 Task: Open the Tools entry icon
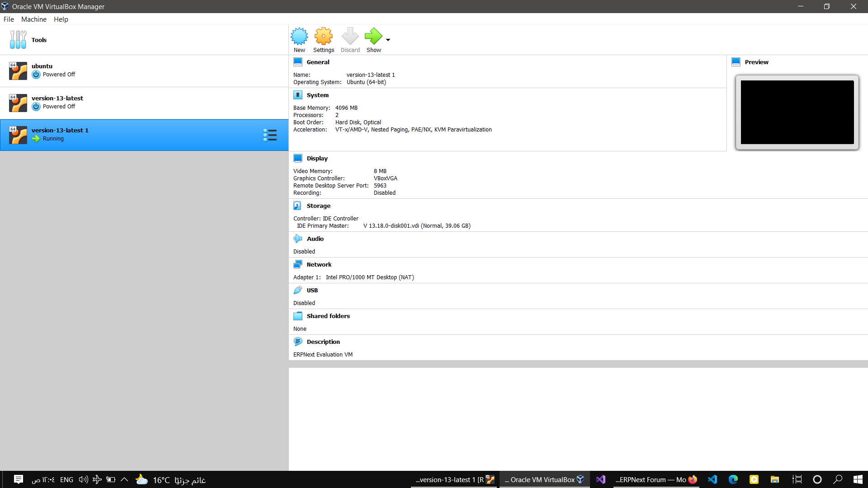18,40
